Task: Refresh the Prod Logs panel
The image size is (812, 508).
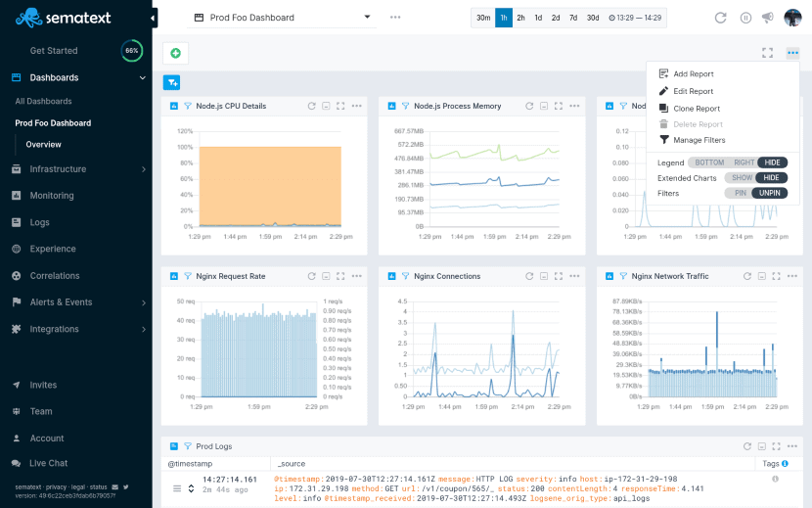Action: click(747, 446)
